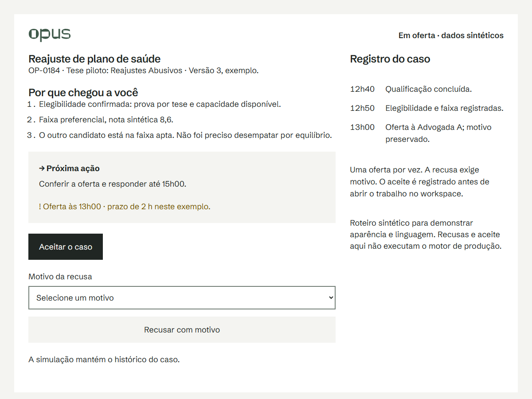Click the 'Roteiro sintético para demonstrar' disclaimer paragraph
The width and height of the screenshot is (532, 399).
click(x=426, y=235)
